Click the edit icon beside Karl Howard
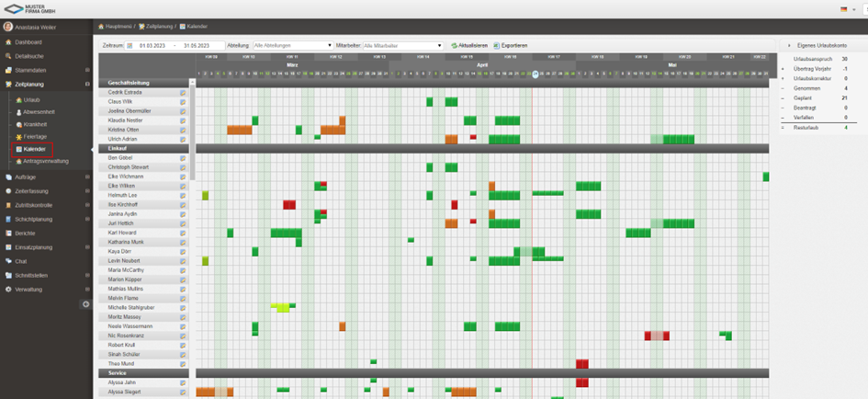 (x=183, y=234)
